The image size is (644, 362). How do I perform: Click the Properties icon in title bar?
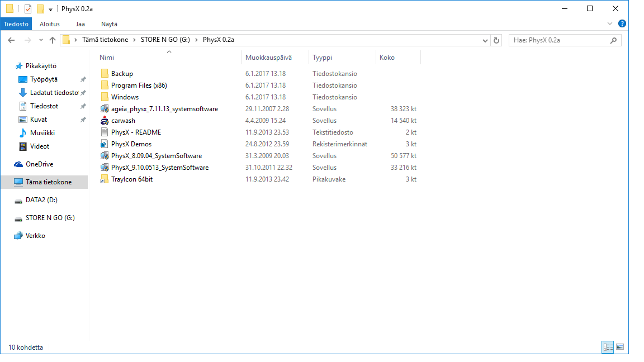(x=28, y=9)
